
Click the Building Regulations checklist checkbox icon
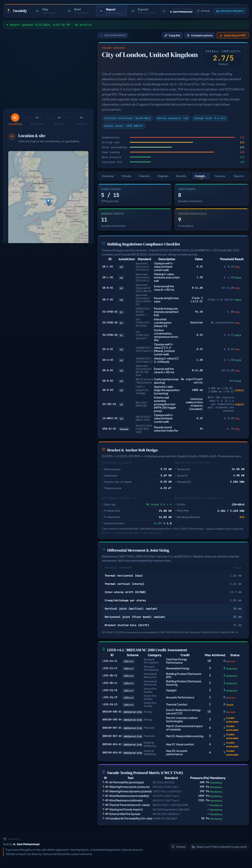click(x=104, y=244)
